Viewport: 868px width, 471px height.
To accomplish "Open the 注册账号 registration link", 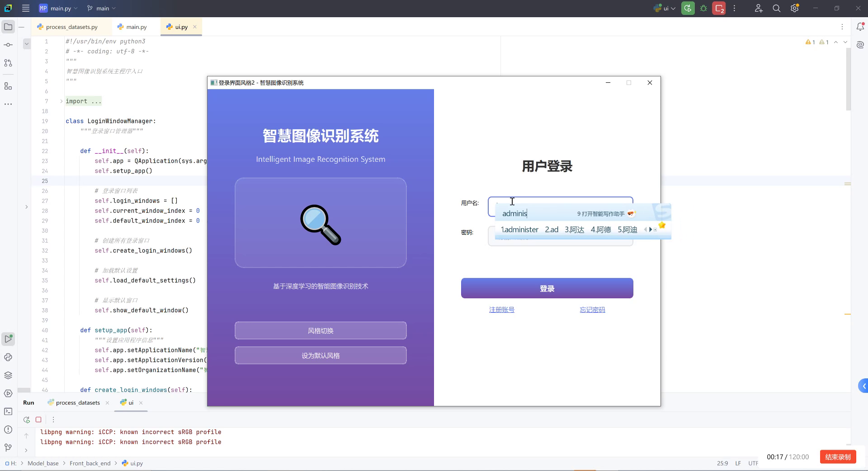I will pyautogui.click(x=501, y=310).
